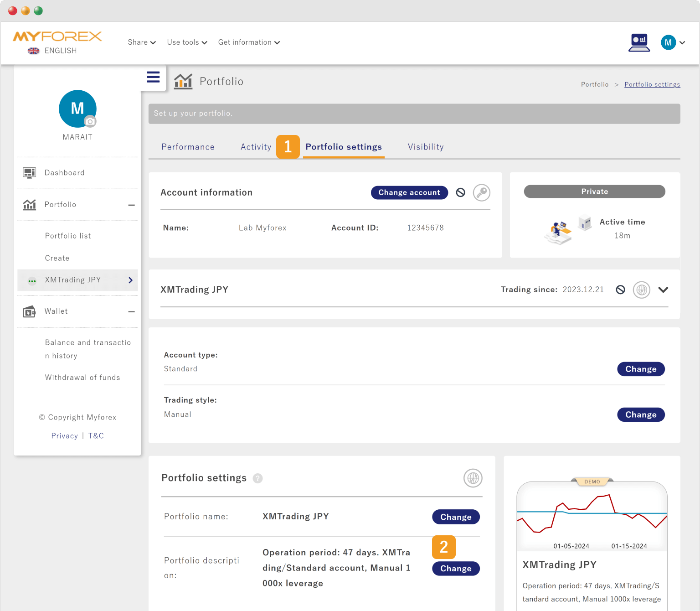Click the ENGLISH language label
Screen dimensions: 700x611
coord(61,51)
